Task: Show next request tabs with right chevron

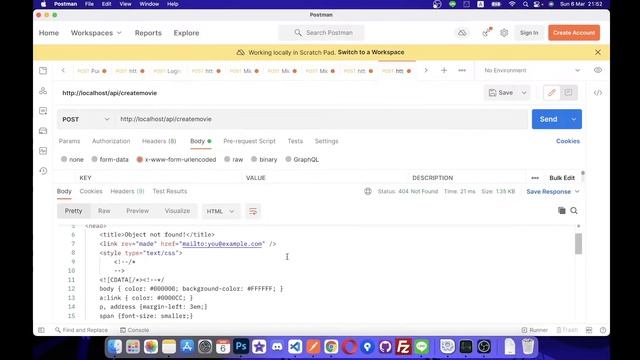Action: [x=426, y=71]
